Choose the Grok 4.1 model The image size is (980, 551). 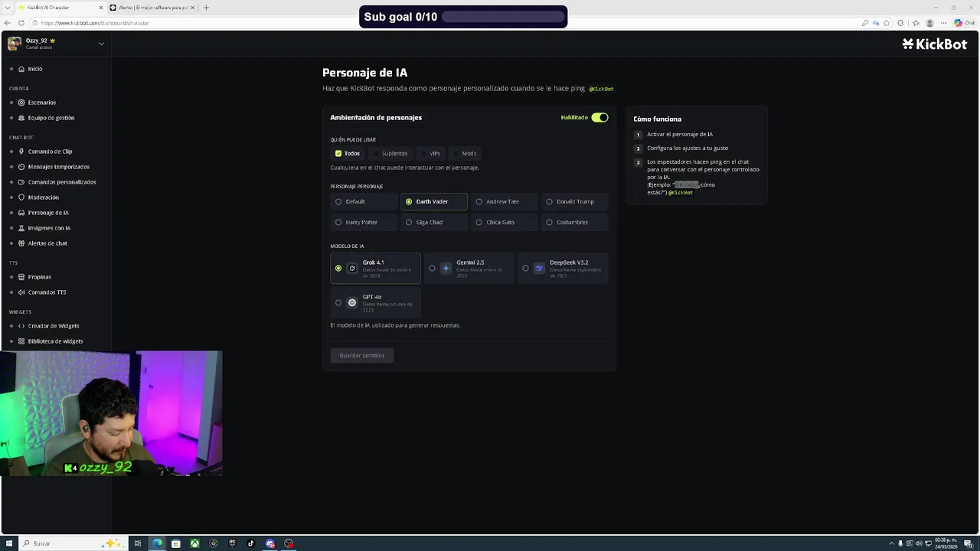375,268
